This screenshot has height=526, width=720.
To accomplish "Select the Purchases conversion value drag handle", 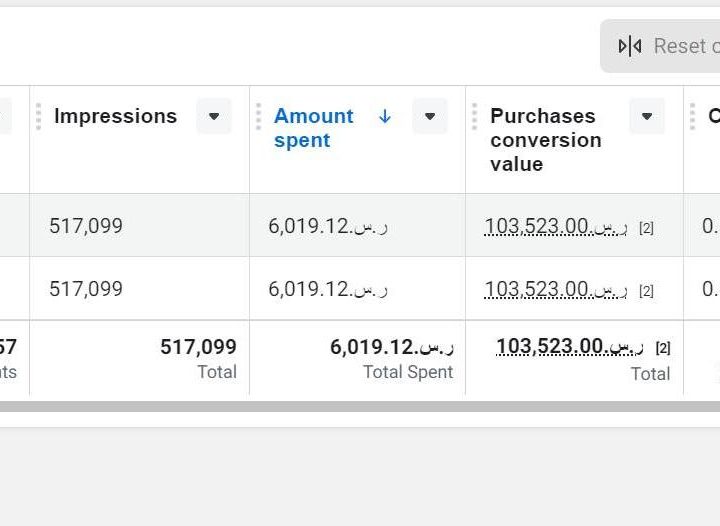I will click(x=475, y=117).
